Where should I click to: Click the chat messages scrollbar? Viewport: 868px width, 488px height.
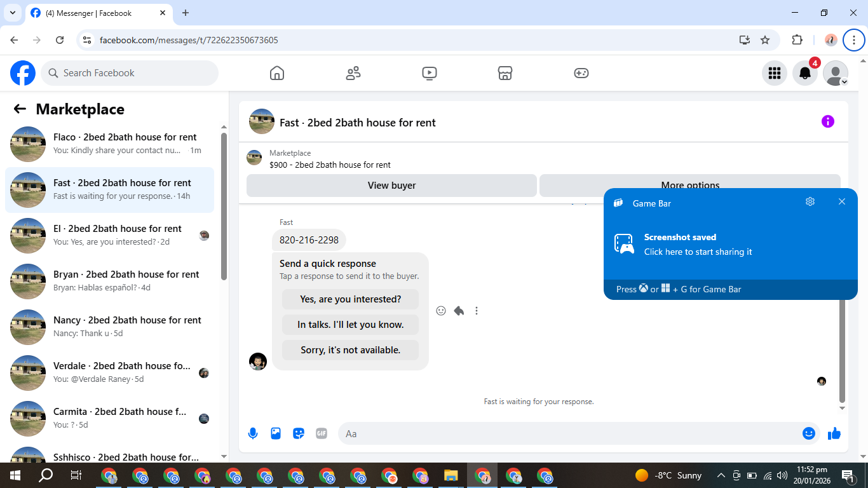coord(843,349)
